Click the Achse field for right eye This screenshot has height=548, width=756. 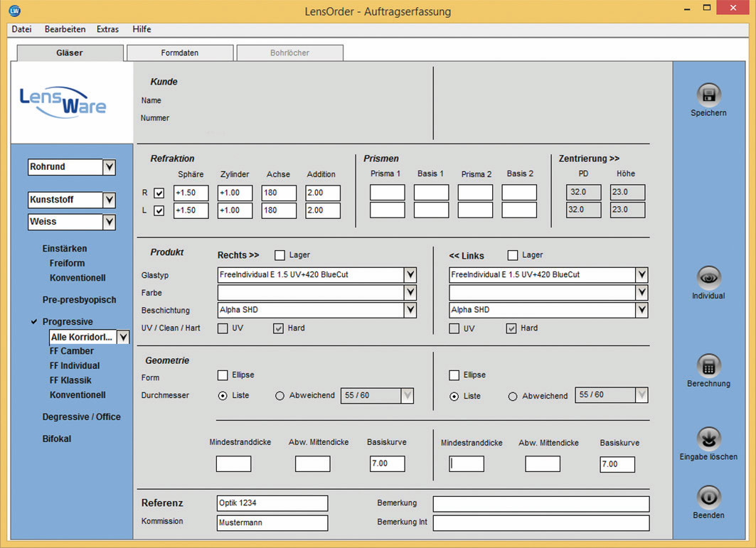(x=279, y=193)
